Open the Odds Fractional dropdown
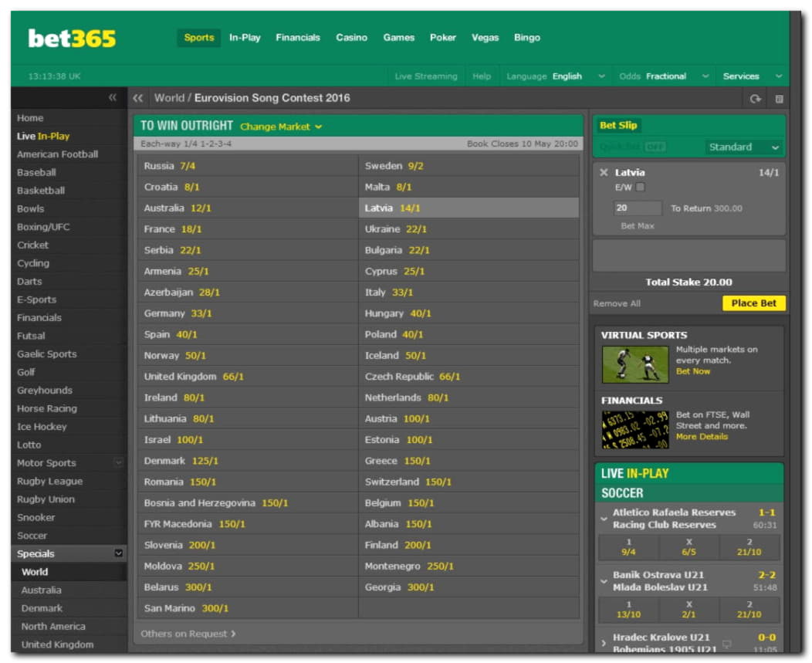 664,76
